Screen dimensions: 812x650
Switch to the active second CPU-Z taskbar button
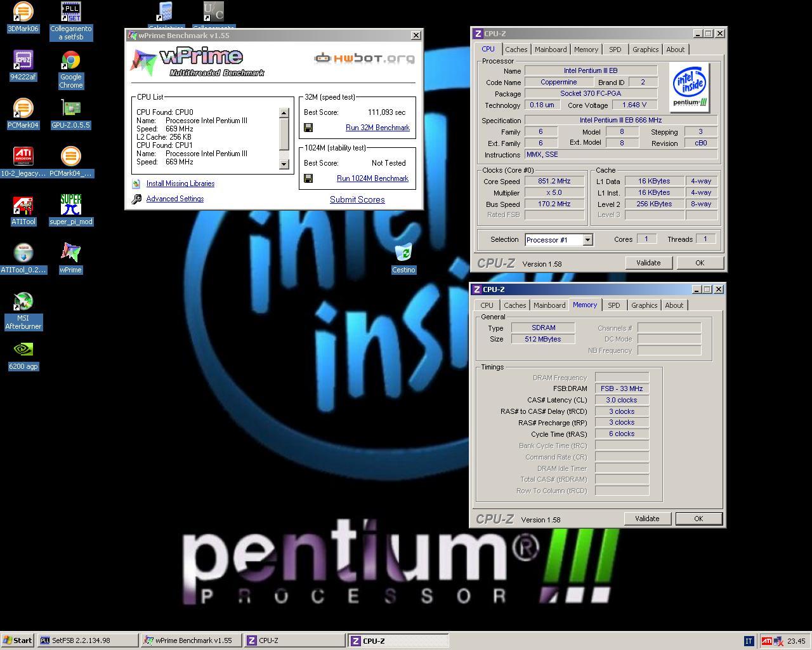pyautogui.click(x=398, y=640)
